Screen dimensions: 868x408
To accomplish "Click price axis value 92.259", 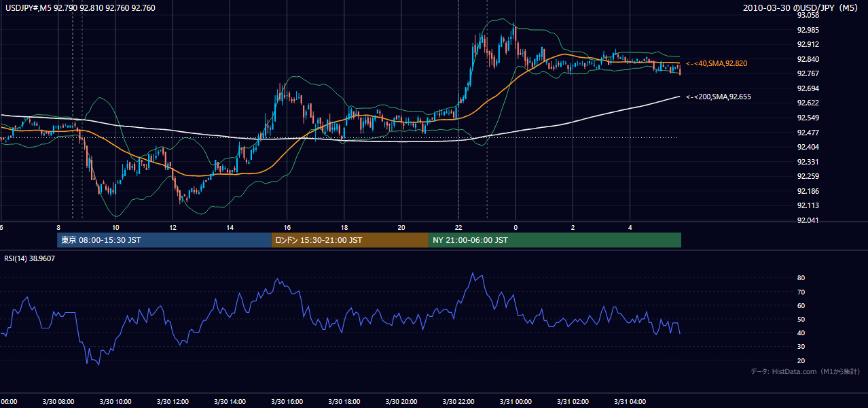I will point(809,176).
